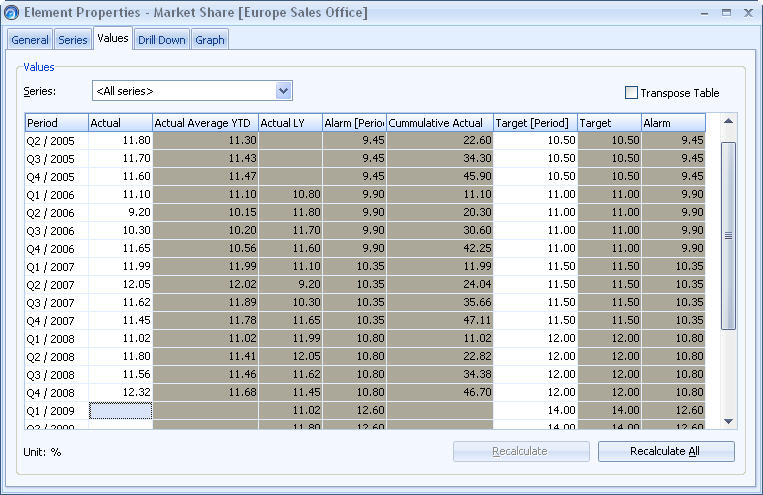Viewport: 763px width, 495px height.
Task: Click the Recalculate All button
Action: point(666,451)
